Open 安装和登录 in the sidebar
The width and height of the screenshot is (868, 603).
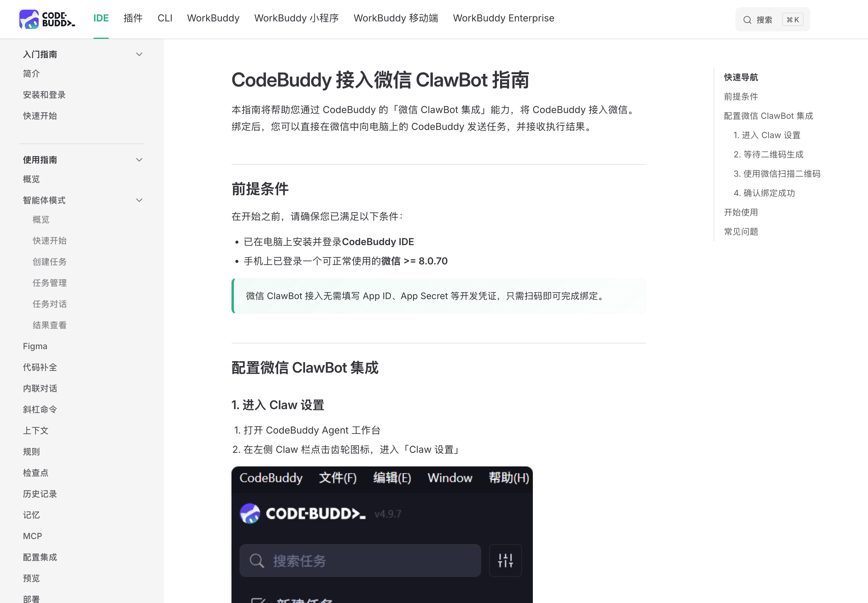[x=44, y=95]
